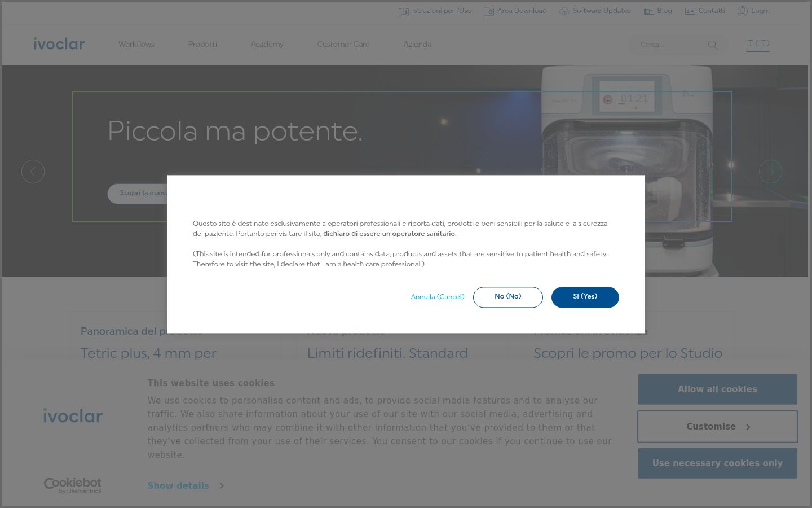Open the Workflows menu
This screenshot has width=812, height=508.
click(136, 45)
